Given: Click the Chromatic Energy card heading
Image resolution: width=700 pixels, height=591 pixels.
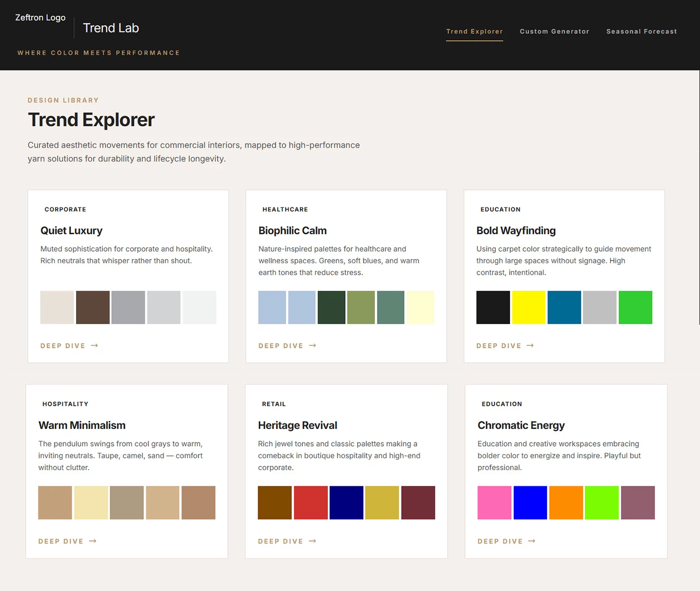Looking at the screenshot, I should [521, 425].
